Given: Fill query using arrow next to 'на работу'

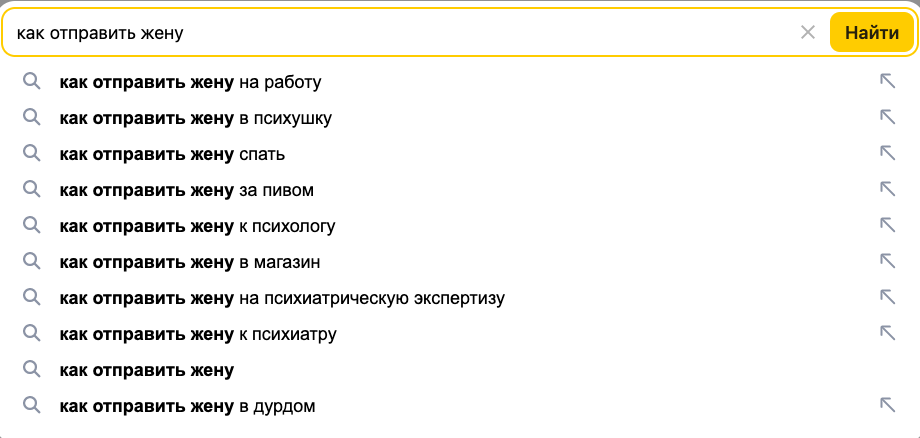Looking at the screenshot, I should tap(888, 82).
